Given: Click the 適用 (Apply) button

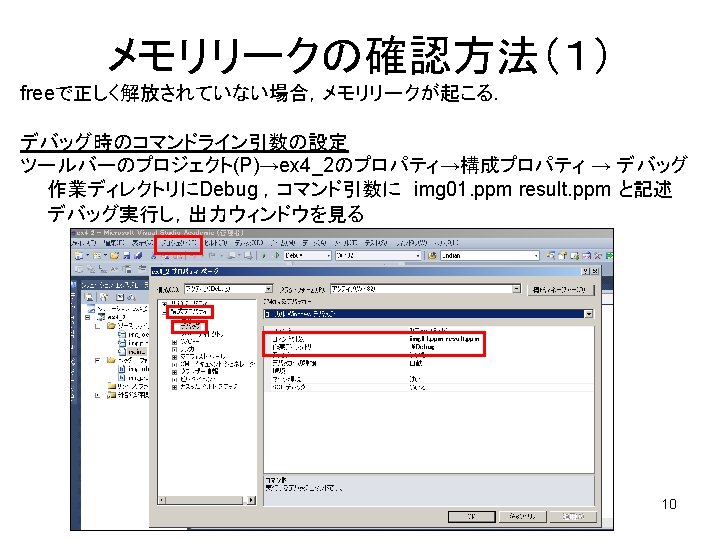Looking at the screenshot, I should click(x=573, y=517).
